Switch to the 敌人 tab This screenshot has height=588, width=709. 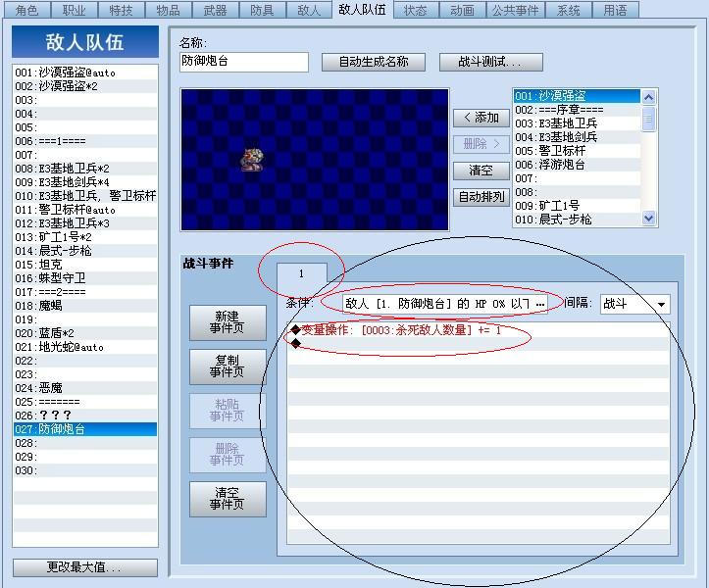309,10
